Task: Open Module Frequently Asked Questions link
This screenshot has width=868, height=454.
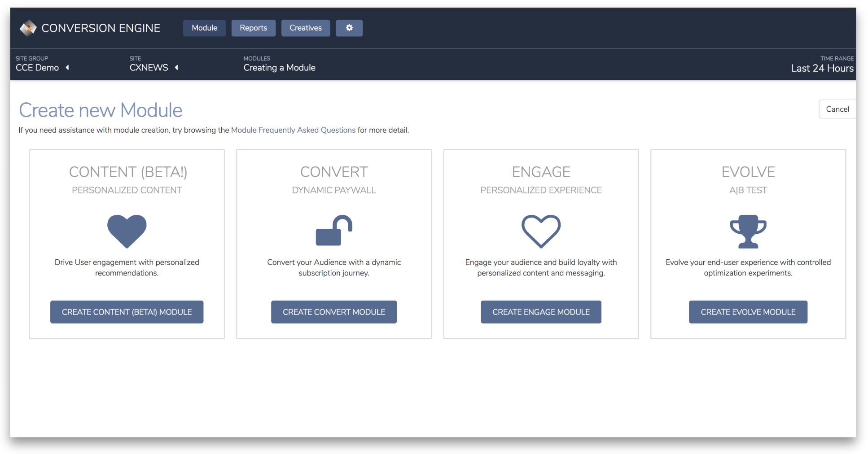Action: point(293,130)
